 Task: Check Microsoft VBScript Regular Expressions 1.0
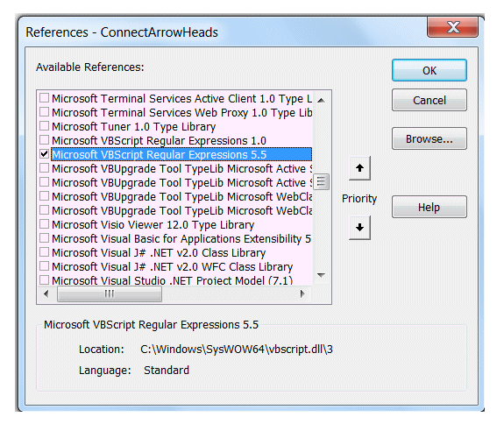(44, 140)
